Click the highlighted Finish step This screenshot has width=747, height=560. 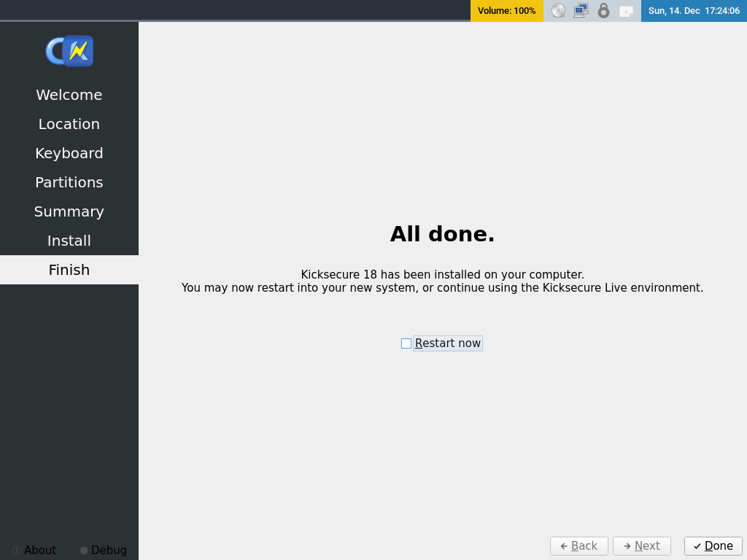[x=69, y=270]
